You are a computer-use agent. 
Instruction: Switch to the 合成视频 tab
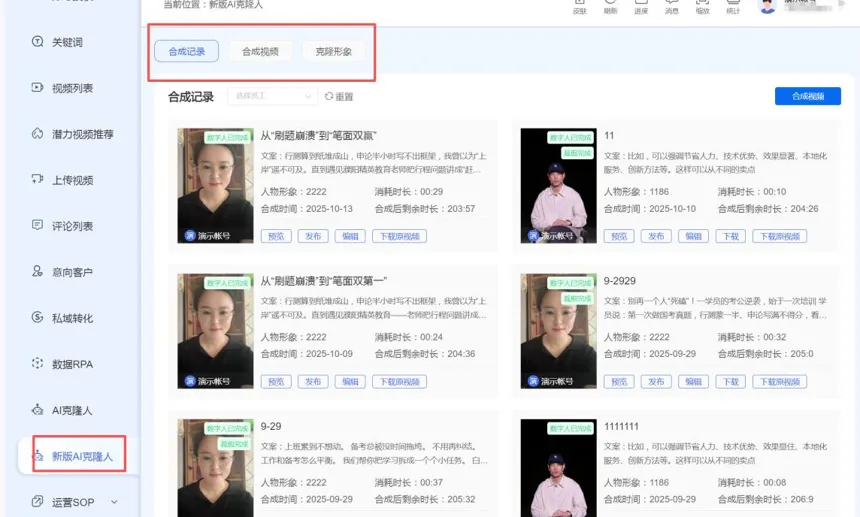(x=261, y=51)
